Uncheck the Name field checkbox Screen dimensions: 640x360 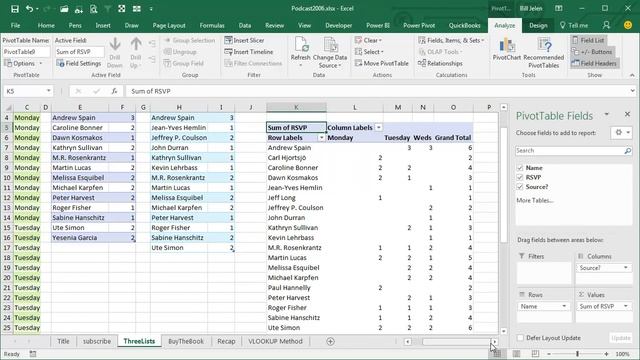pos(520,168)
